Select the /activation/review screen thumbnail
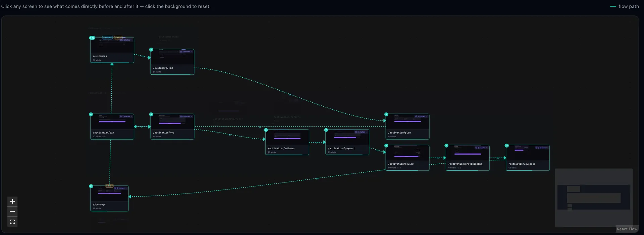The height and width of the screenshot is (235, 644). point(408,153)
